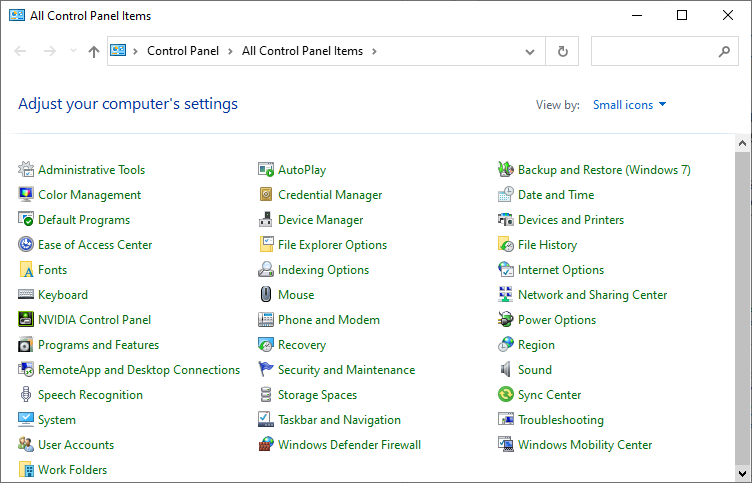Open the Recovery link
This screenshot has height=483, width=752.
point(302,344)
